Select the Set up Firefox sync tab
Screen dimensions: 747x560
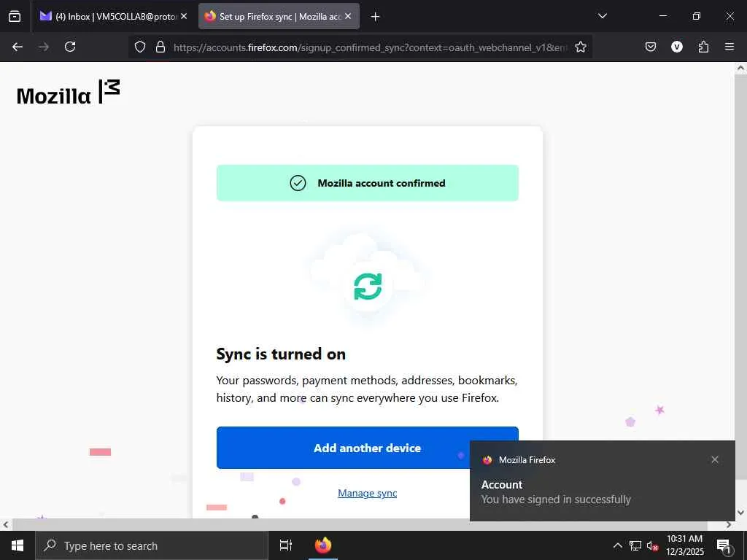(279, 16)
